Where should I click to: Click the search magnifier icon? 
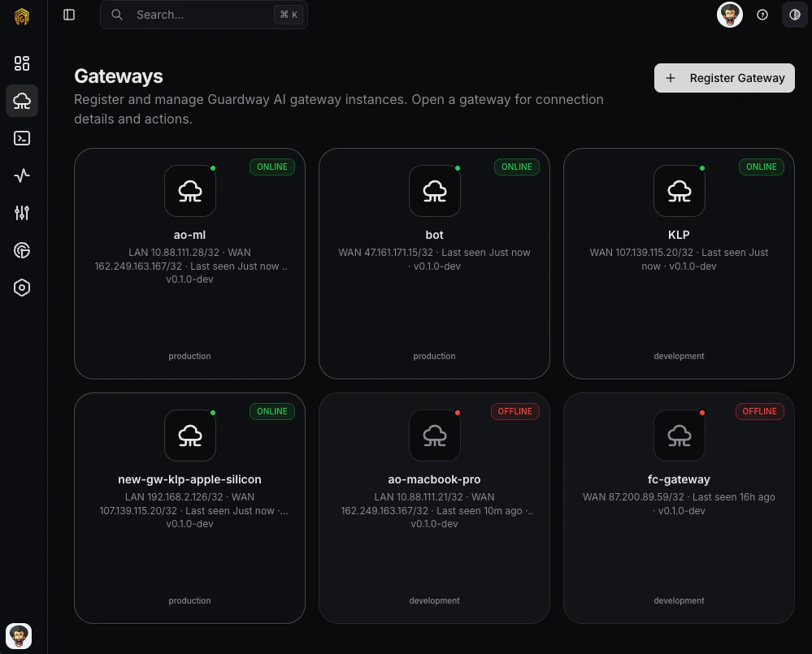(117, 15)
